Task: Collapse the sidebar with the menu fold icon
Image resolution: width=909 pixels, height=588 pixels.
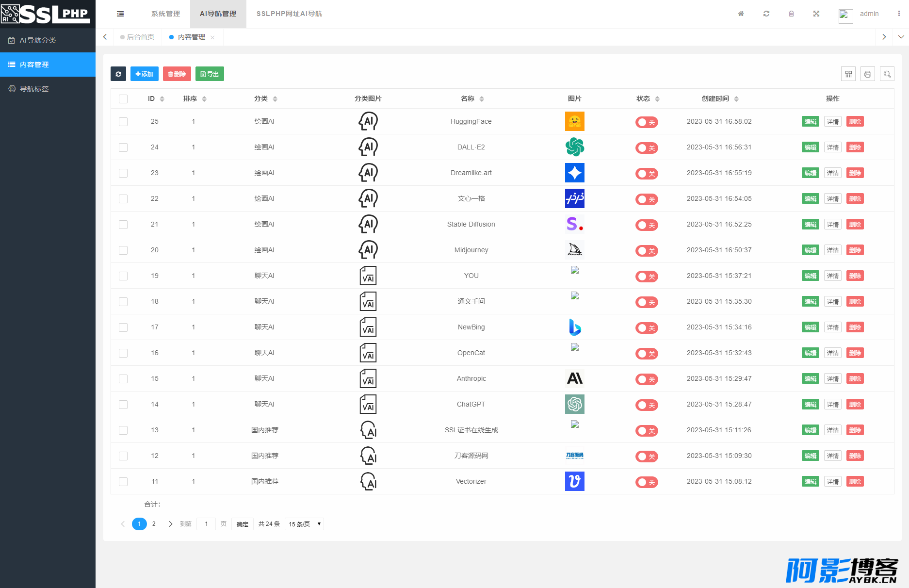Action: pyautogui.click(x=120, y=14)
